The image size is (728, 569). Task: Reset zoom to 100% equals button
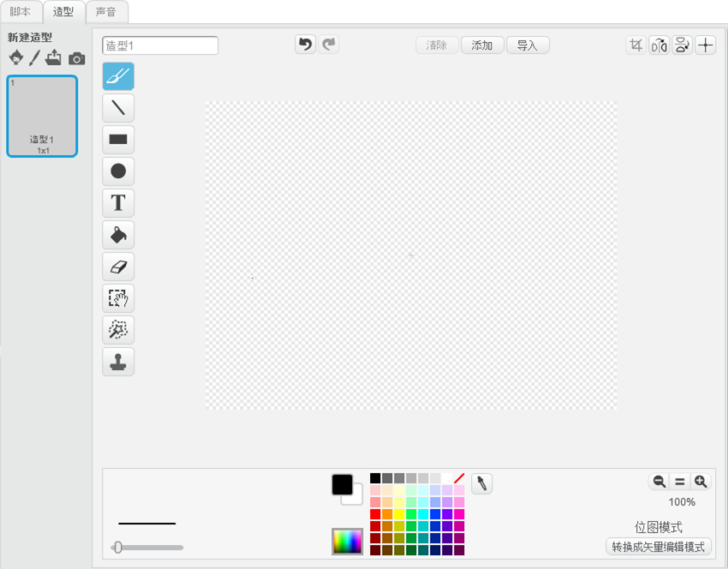[680, 482]
